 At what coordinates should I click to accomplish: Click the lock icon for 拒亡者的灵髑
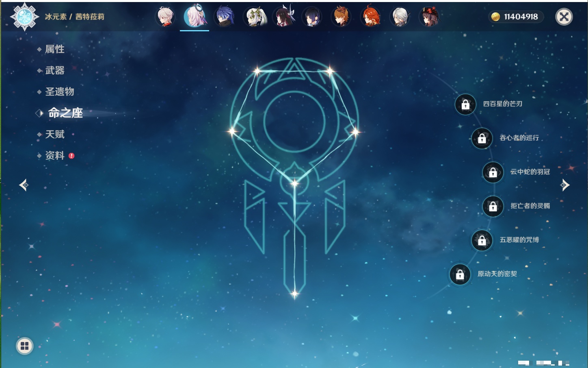[x=493, y=206]
